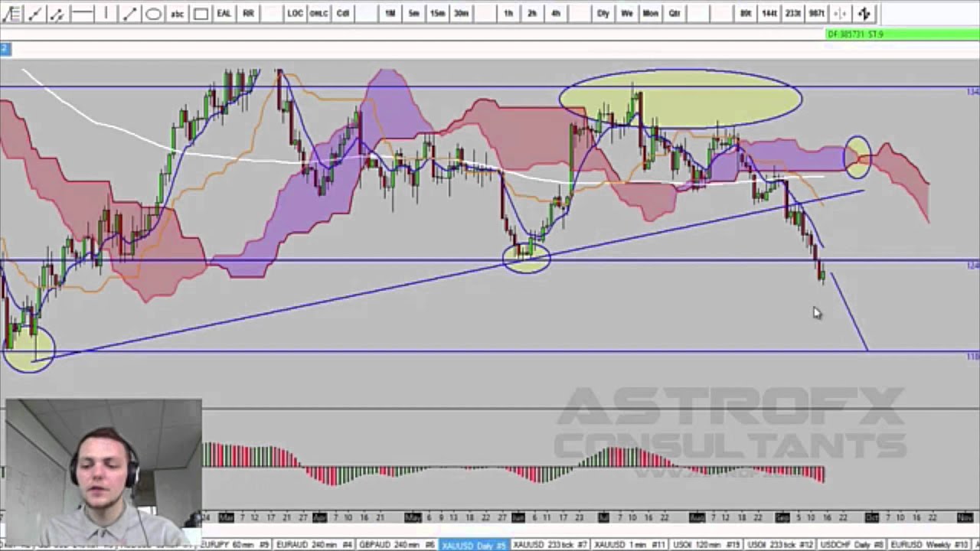Select the Fibonacci retracement drawing tool

[12, 13]
